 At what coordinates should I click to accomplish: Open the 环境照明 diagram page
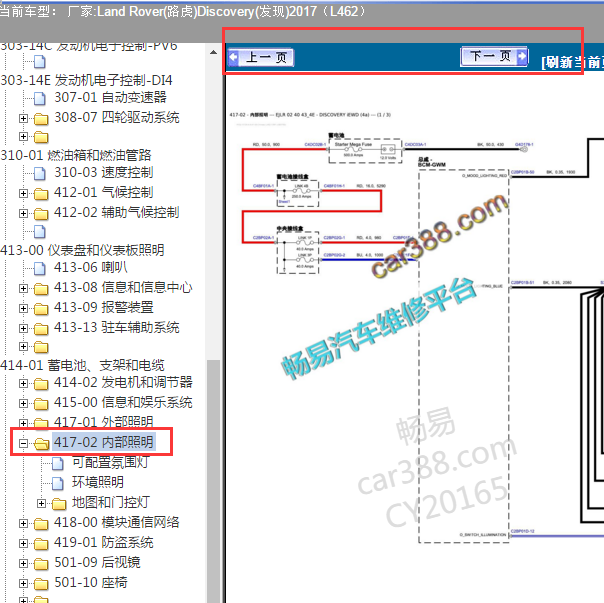tap(98, 482)
